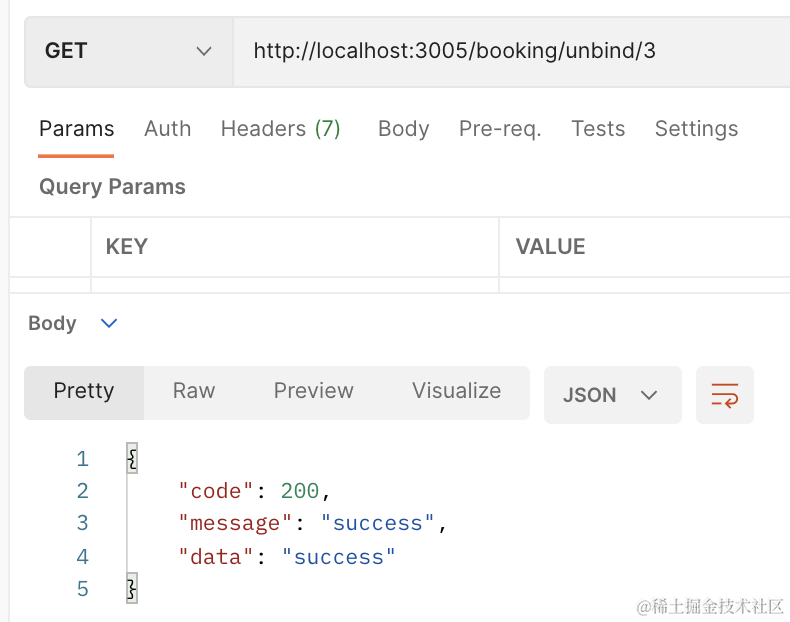This screenshot has width=790, height=622.
Task: Click line number 1 in response
Action: (x=82, y=459)
